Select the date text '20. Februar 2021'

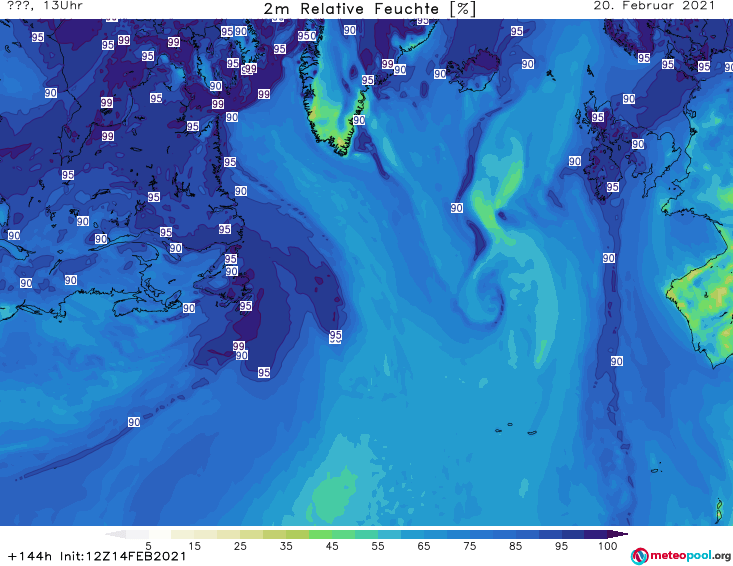click(654, 6)
